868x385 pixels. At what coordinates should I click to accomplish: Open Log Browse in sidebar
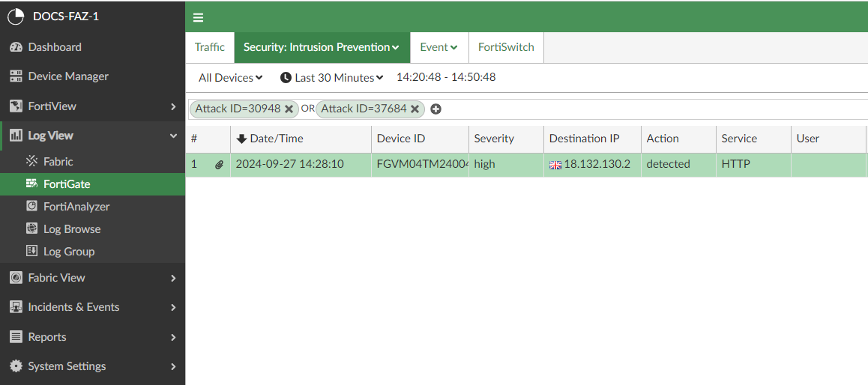click(x=71, y=229)
